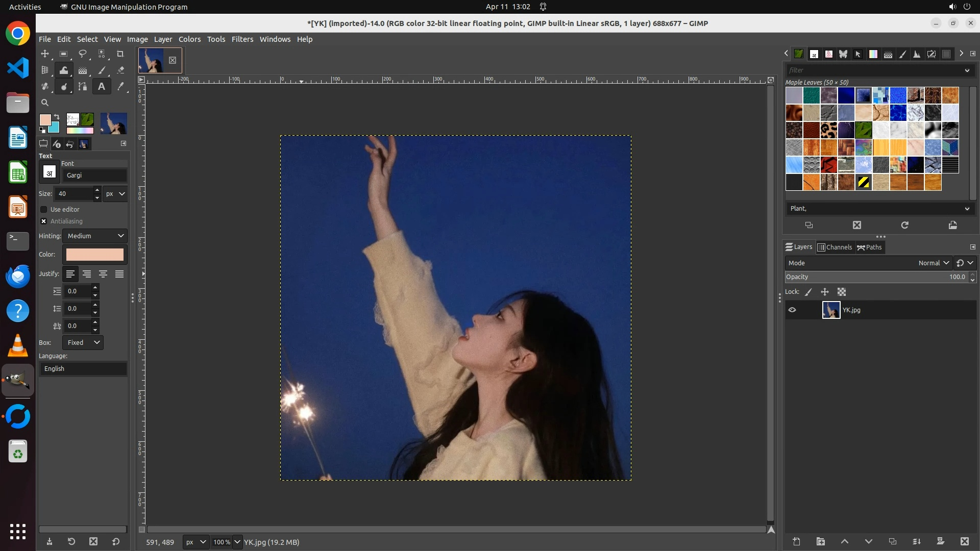Click the Healing bandage tool
Image resolution: width=980 pixels, height=551 pixels.
pyautogui.click(x=45, y=87)
